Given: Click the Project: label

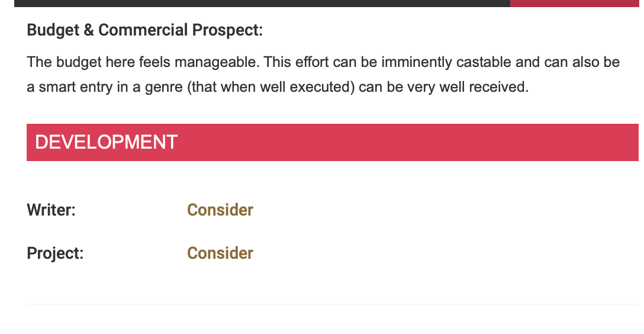Looking at the screenshot, I should pyautogui.click(x=55, y=253).
